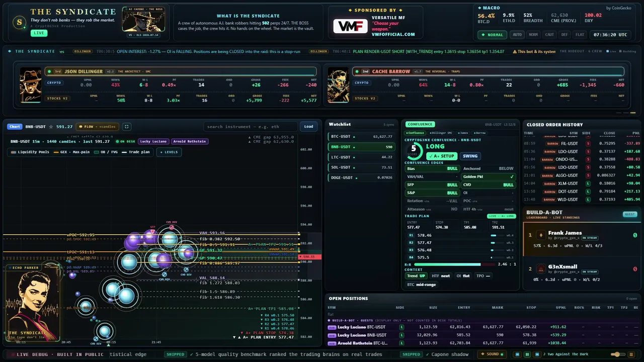The image size is (644, 362).
Task: Click the A+ SETUP badge
Action: click(441, 156)
